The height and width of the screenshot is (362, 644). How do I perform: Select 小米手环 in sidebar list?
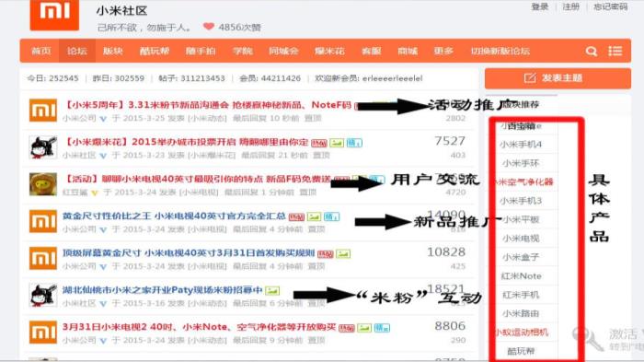point(521,163)
